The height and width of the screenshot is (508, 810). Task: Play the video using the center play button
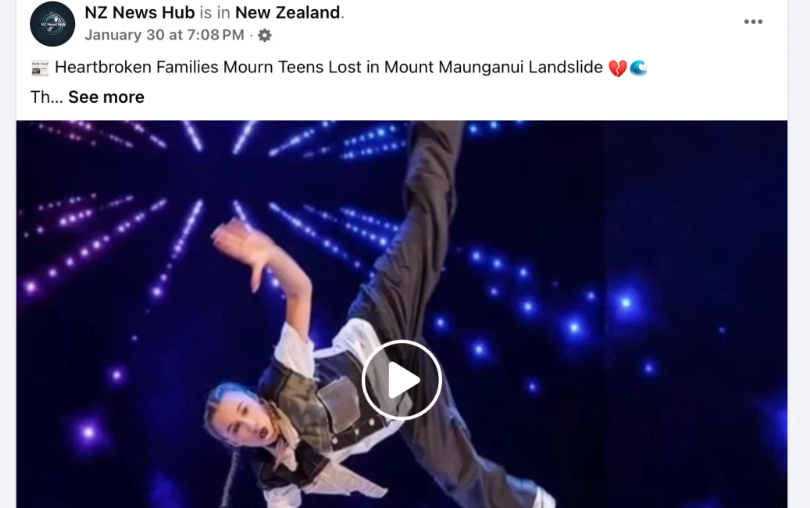401,380
